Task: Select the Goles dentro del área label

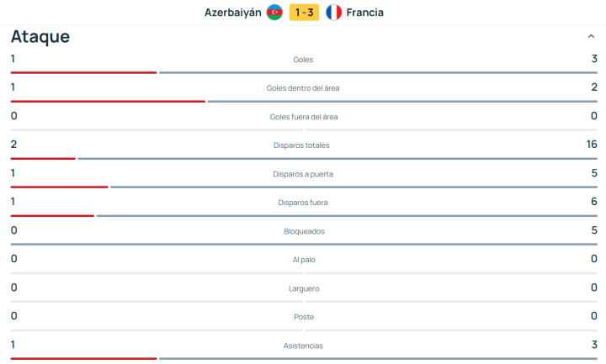Action: pyautogui.click(x=303, y=88)
